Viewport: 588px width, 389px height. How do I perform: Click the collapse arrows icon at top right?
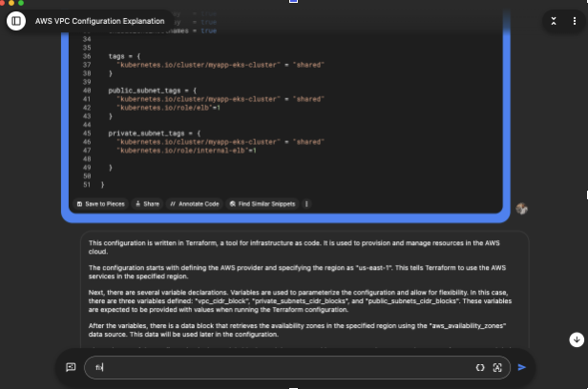pos(554,20)
